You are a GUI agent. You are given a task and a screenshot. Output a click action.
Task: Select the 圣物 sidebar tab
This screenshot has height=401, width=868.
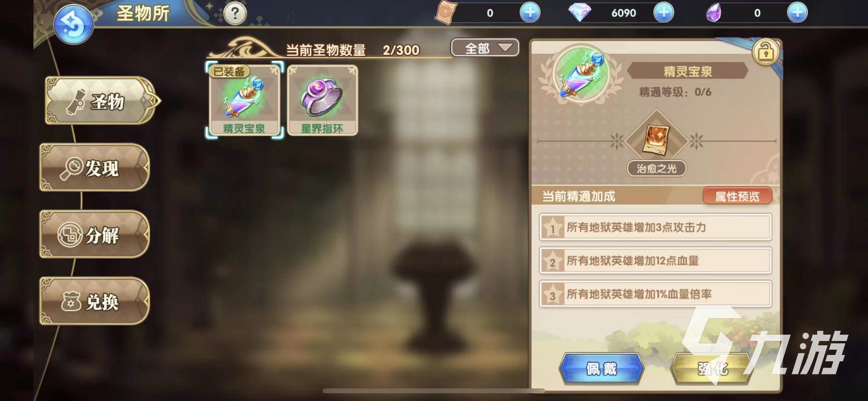[x=101, y=101]
